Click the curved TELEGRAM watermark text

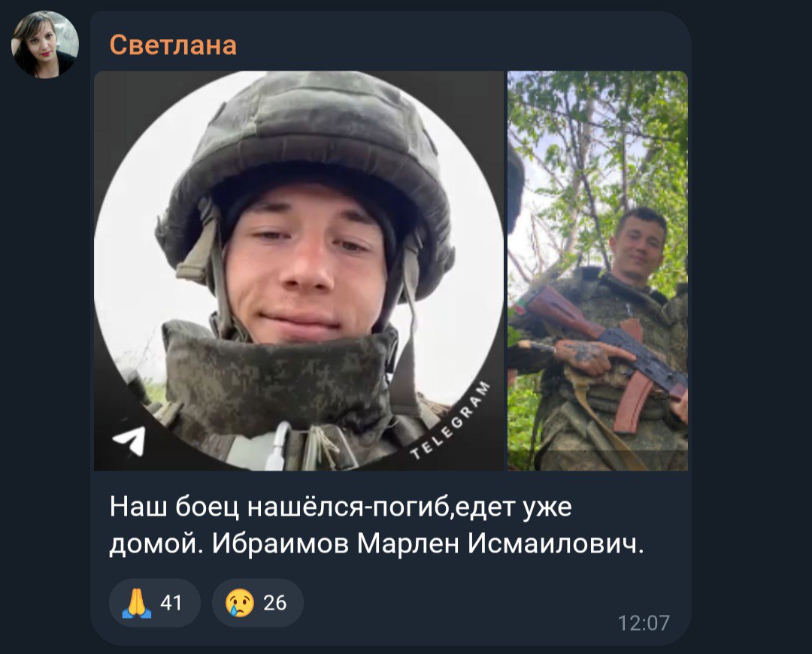(450, 420)
